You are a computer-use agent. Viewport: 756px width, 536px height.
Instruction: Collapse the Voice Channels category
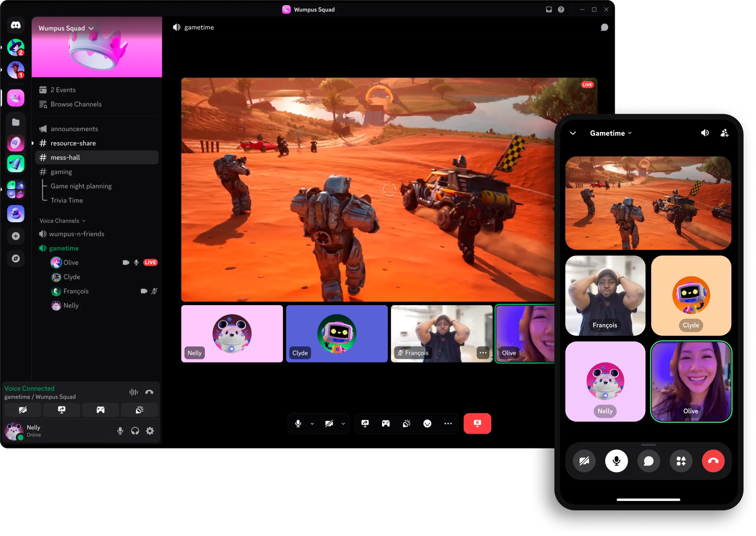tap(62, 220)
